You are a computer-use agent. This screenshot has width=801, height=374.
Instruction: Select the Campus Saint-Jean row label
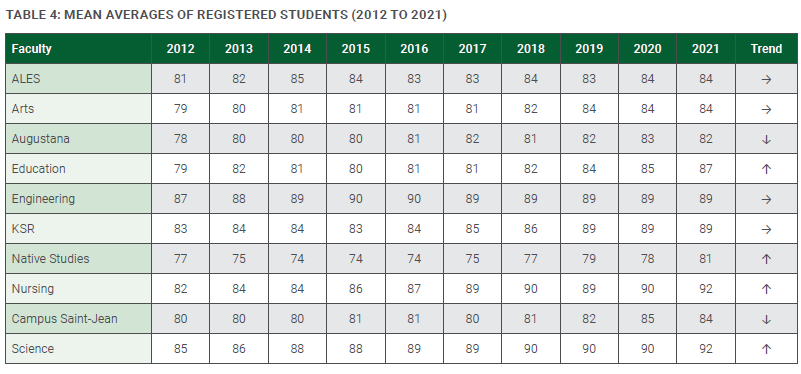click(64, 318)
